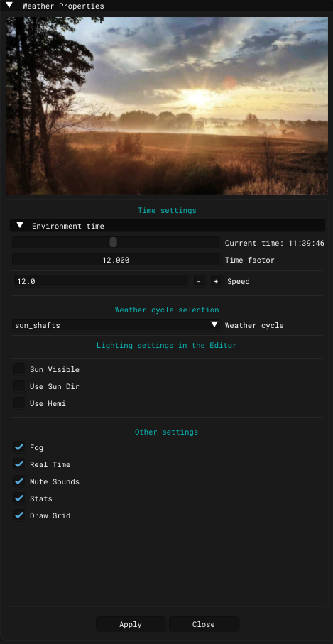
Task: Click the Lighting settings in the Editor heading
Action: click(x=167, y=345)
